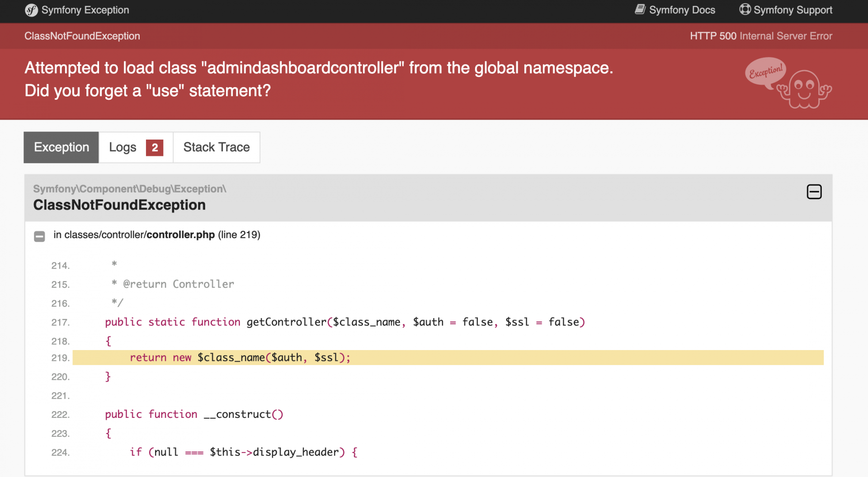Open the Stack Trace tab
Image resolution: width=868 pixels, height=477 pixels.
(x=217, y=147)
